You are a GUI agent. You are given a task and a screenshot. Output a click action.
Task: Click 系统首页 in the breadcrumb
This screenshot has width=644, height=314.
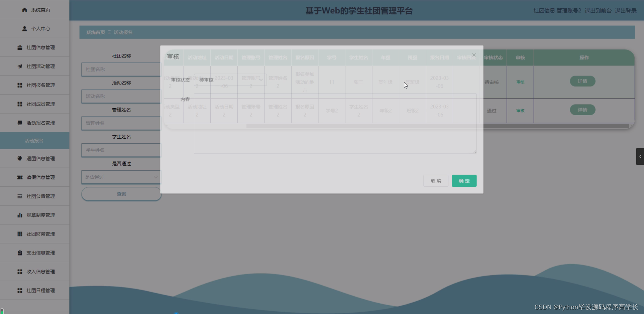click(x=95, y=32)
